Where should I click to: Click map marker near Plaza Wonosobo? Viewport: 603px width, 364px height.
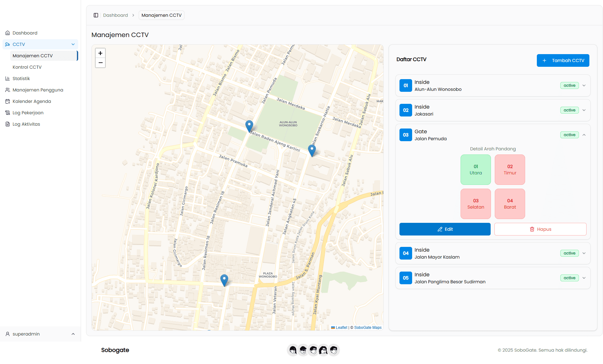click(x=224, y=280)
